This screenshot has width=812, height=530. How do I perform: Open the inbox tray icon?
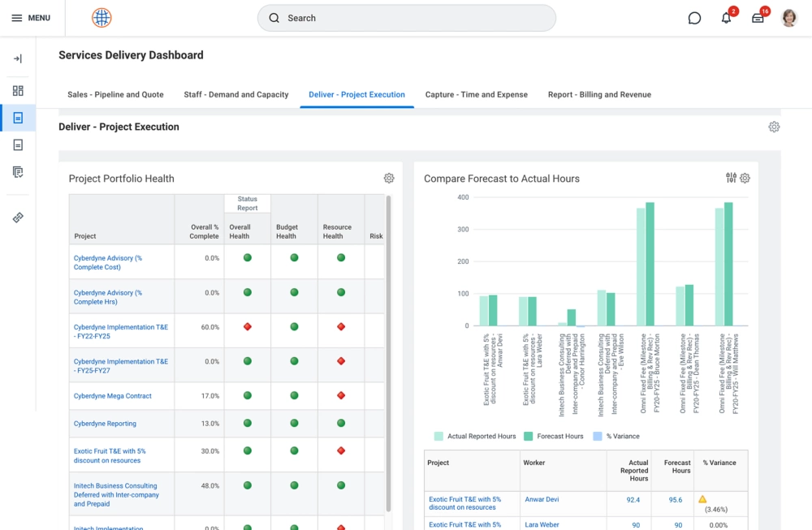pos(758,18)
